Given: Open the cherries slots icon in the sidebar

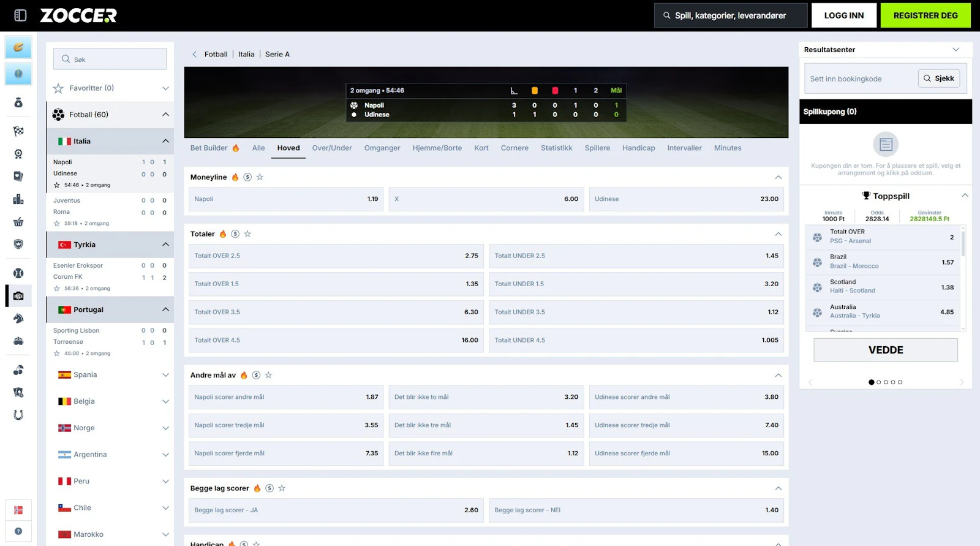Looking at the screenshot, I should click(x=18, y=370).
